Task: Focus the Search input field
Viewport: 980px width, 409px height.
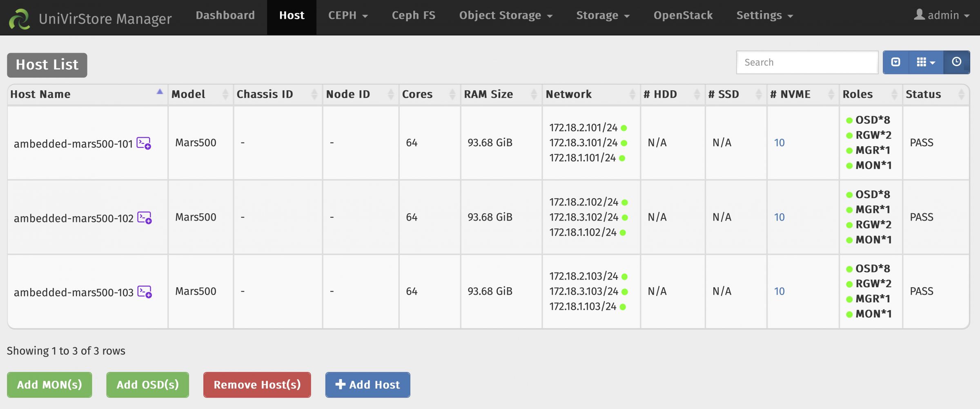Action: 807,63
